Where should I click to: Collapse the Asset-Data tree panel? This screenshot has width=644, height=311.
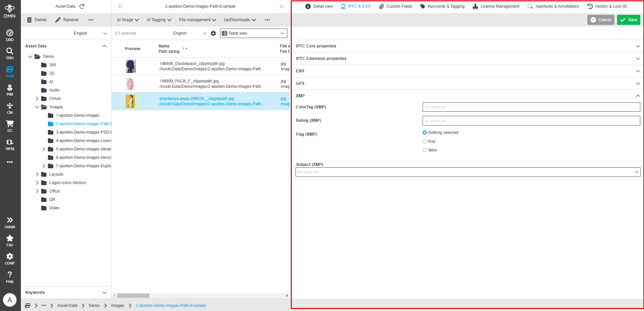click(104, 46)
